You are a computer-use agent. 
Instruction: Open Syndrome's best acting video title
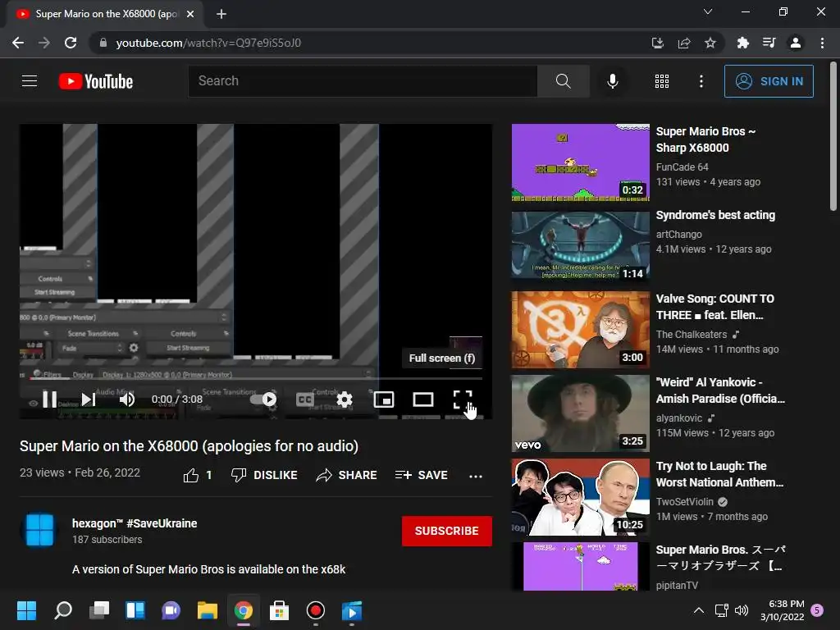(x=715, y=215)
